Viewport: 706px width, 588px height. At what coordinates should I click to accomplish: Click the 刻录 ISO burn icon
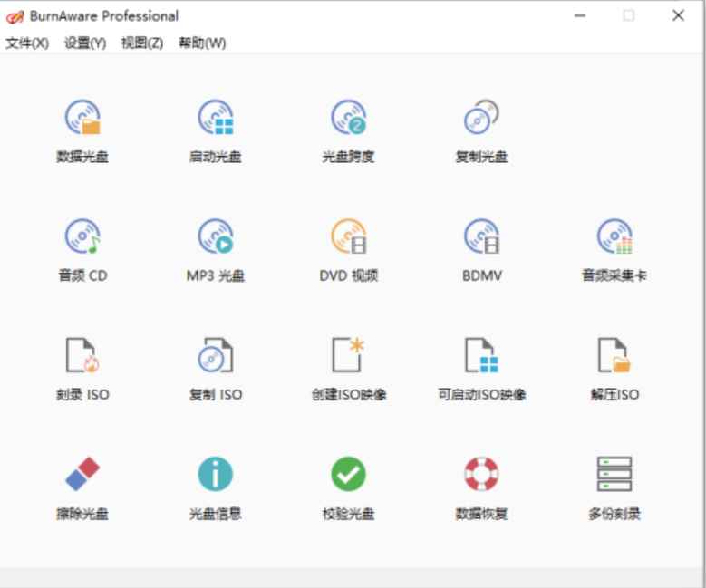pos(82,356)
